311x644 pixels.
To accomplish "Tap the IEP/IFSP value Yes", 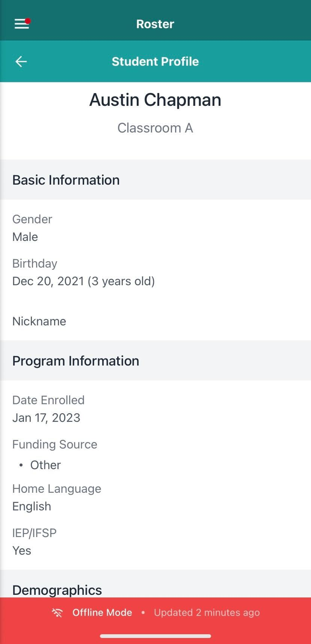I will coord(22,551).
